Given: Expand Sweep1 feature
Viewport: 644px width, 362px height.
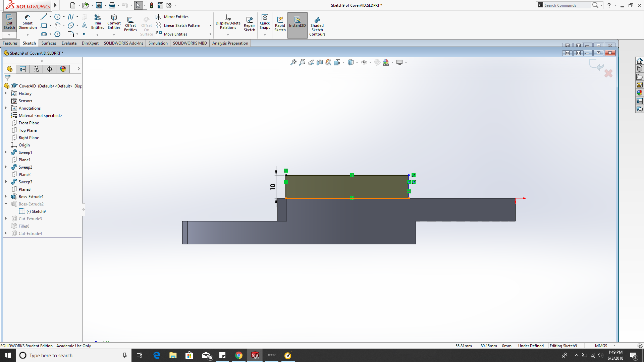Looking at the screenshot, I should click(6, 152).
